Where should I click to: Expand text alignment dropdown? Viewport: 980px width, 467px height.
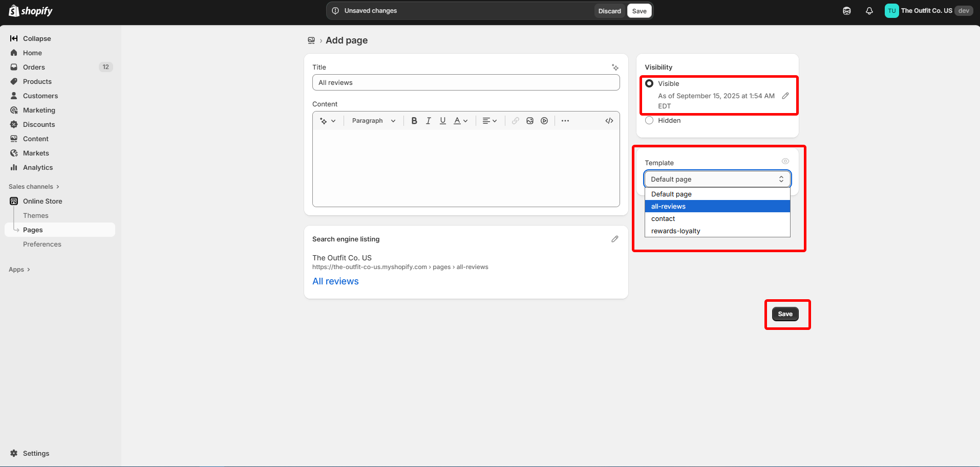pos(489,121)
